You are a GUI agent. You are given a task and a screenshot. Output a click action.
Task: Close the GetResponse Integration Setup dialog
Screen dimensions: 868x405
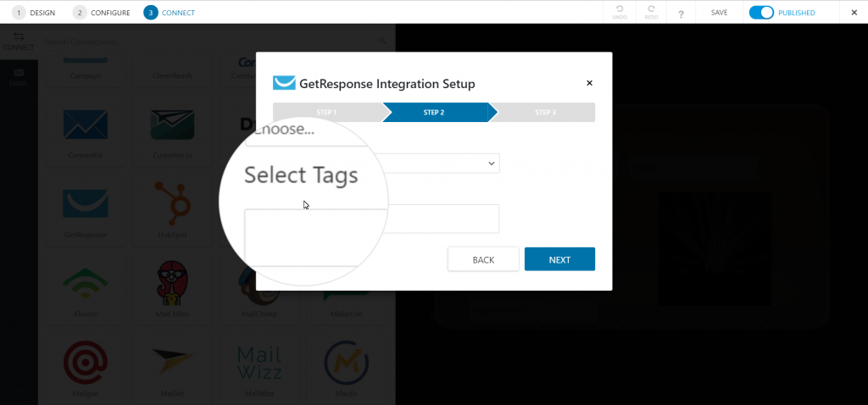[590, 83]
